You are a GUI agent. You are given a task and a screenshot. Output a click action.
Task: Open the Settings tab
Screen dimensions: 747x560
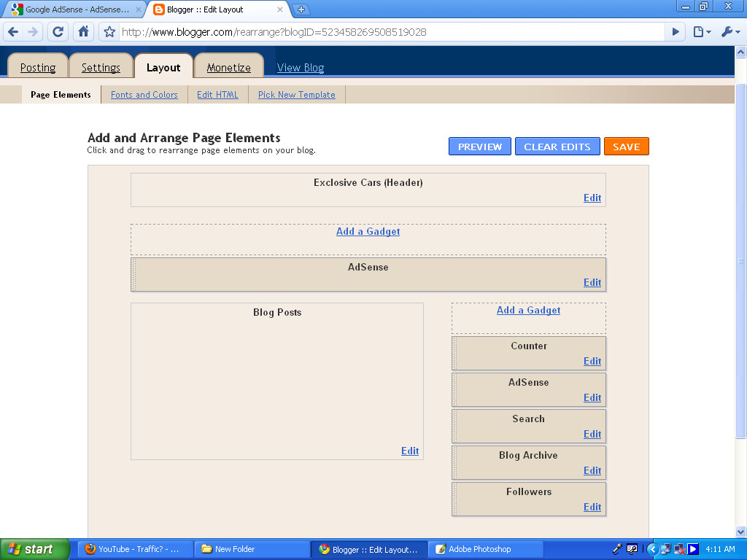coord(101,67)
